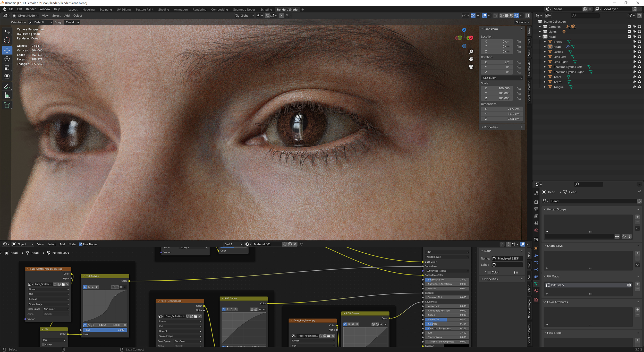Switch to the Shading workspace tab
Viewport: 644px width, 352px height.
pyautogui.click(x=163, y=10)
